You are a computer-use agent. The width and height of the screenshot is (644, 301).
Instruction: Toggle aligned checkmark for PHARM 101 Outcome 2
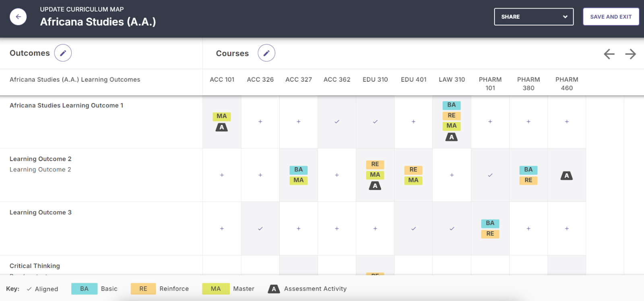490,175
